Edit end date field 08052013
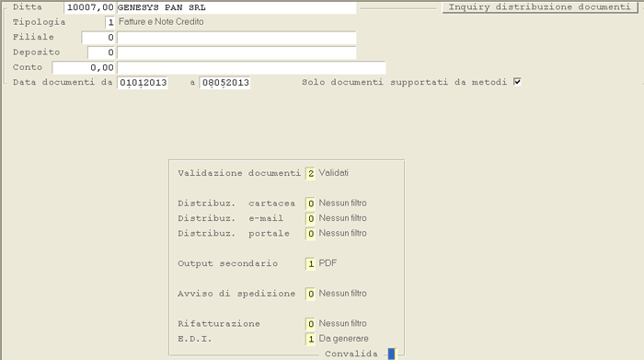This screenshot has width=644, height=360. click(x=225, y=83)
